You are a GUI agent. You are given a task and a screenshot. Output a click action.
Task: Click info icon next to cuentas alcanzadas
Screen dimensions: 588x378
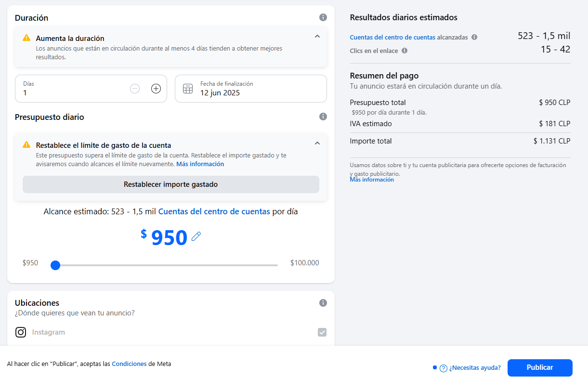(x=474, y=37)
